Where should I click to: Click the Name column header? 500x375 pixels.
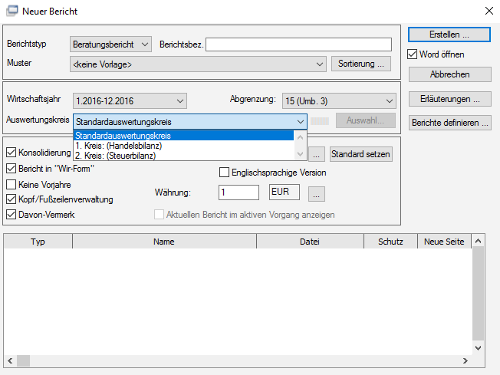164,241
